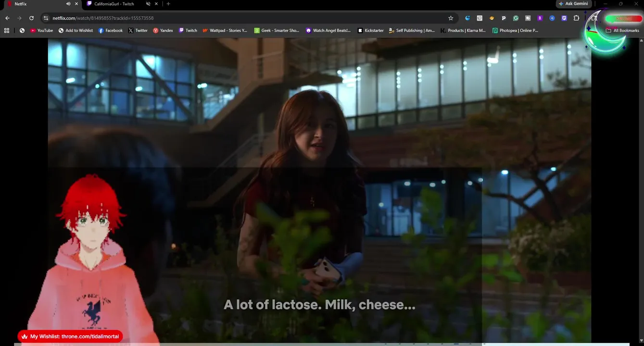Open the Apps grid in bookmarks bar
Image resolution: width=644 pixels, height=346 pixels.
[x=7, y=30]
